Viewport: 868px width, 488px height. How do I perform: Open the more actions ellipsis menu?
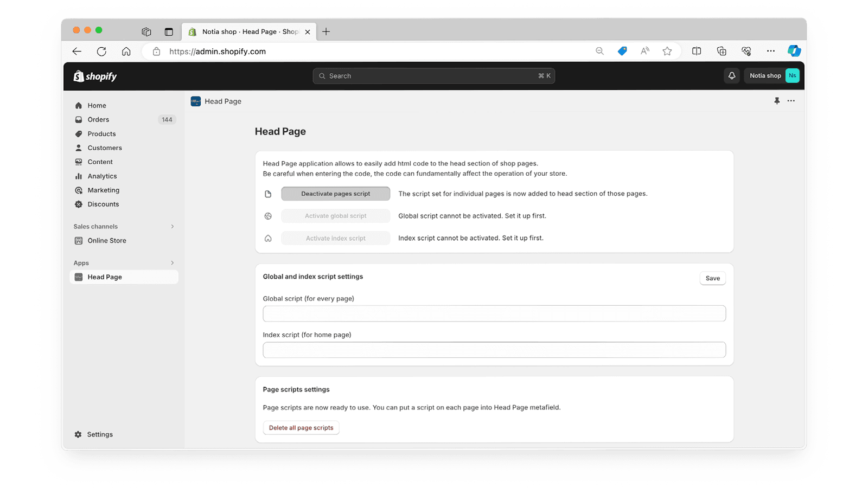tap(791, 101)
